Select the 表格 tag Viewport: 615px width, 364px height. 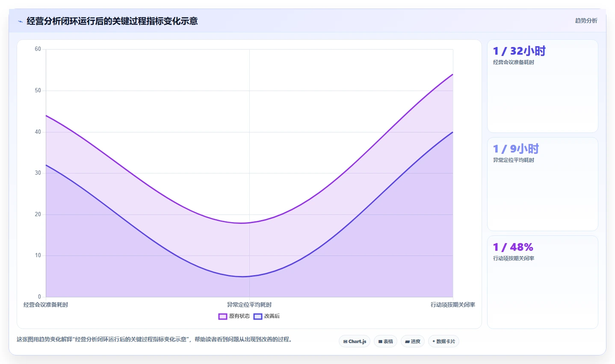tap(385, 341)
